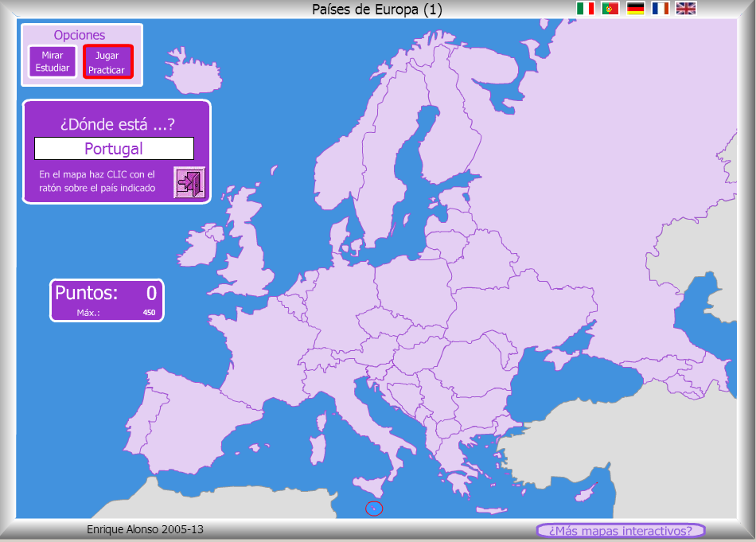Switch language with the German flag

(636, 8)
